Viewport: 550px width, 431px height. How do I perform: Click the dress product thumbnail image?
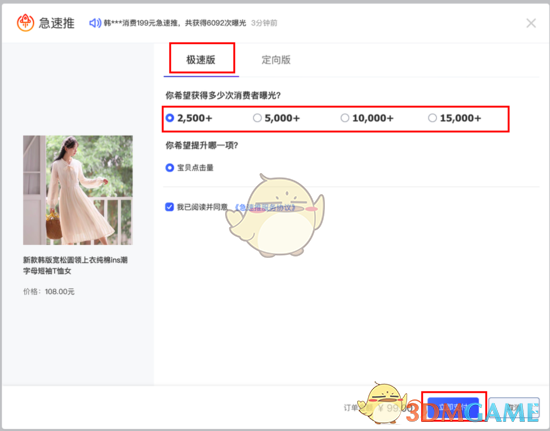pos(78,190)
